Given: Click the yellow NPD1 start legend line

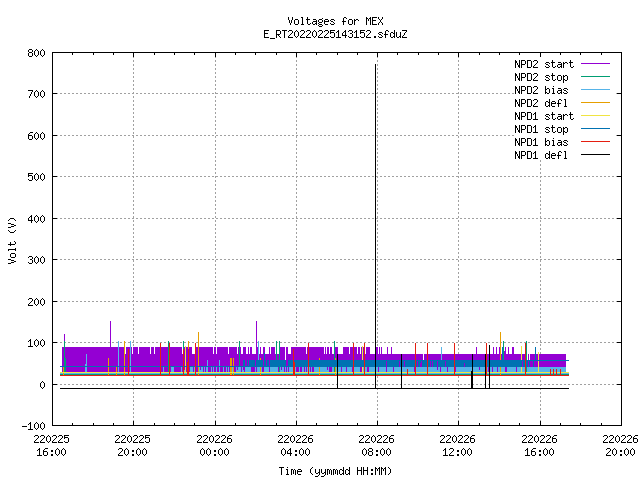Looking at the screenshot, I should tap(595, 116).
